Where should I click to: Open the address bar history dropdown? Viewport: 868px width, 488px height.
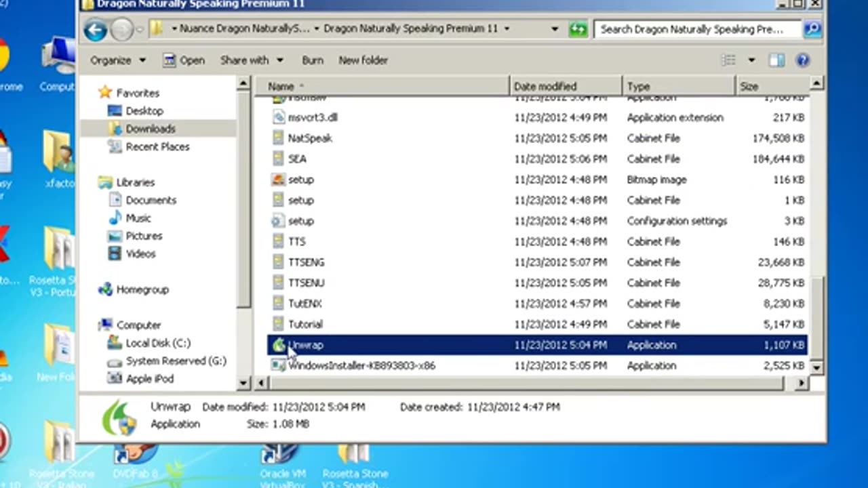tap(555, 29)
